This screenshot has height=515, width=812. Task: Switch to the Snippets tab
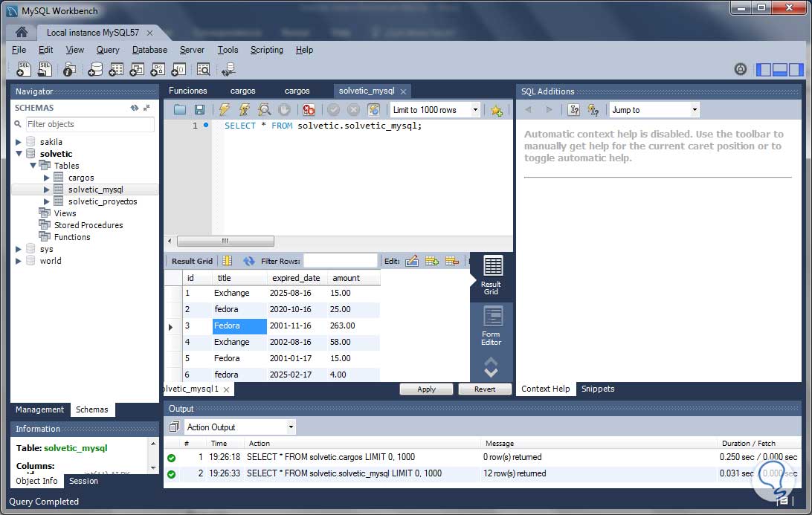[x=597, y=389]
